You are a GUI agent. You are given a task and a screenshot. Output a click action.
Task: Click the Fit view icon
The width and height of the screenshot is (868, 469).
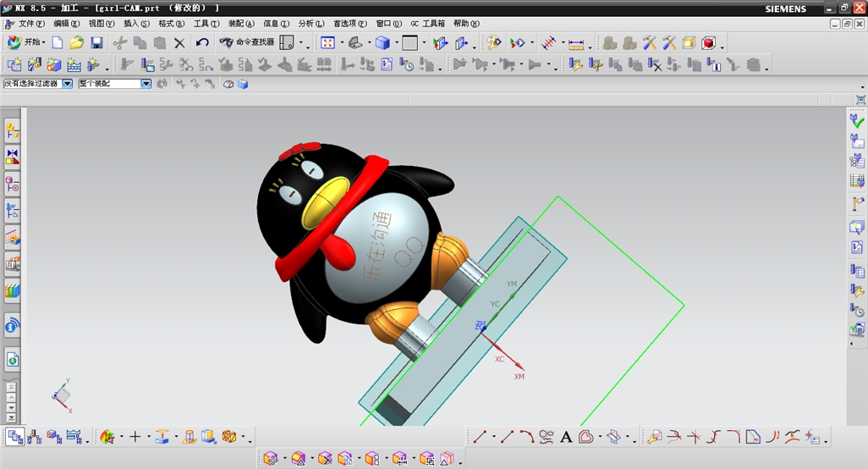click(x=327, y=42)
